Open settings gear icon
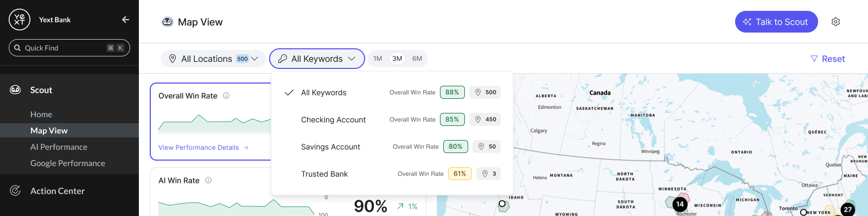Viewport: 868px width, 216px height. coord(835,22)
